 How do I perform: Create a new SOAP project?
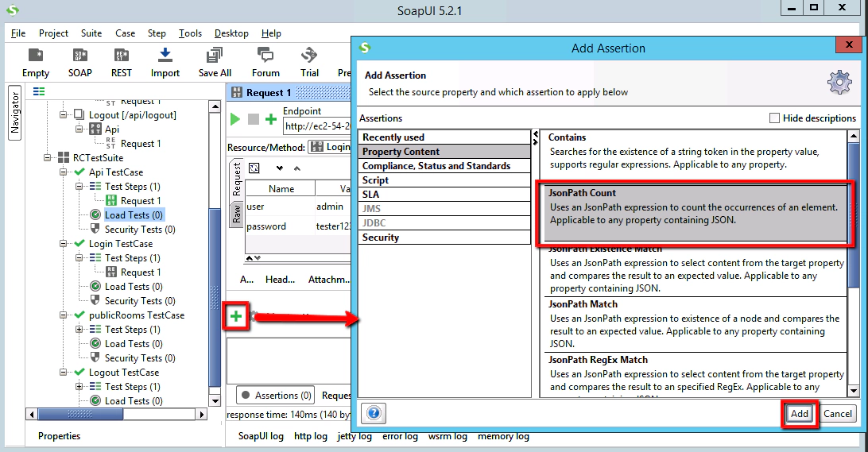pos(79,62)
